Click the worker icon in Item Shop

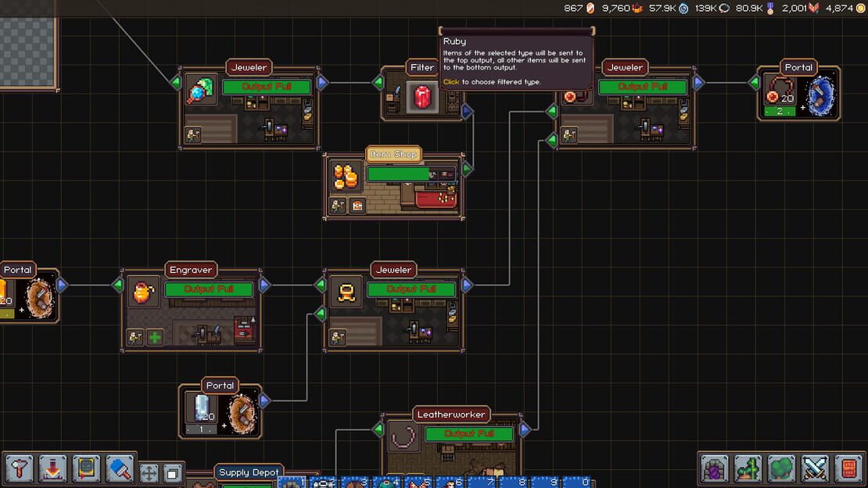point(338,206)
